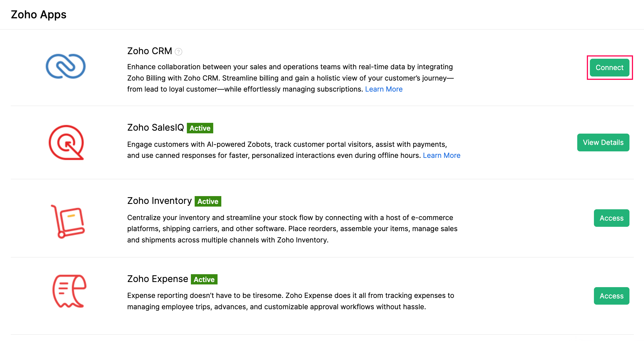
Task: Select the Active badge on Zoho Inventory
Action: click(x=208, y=201)
